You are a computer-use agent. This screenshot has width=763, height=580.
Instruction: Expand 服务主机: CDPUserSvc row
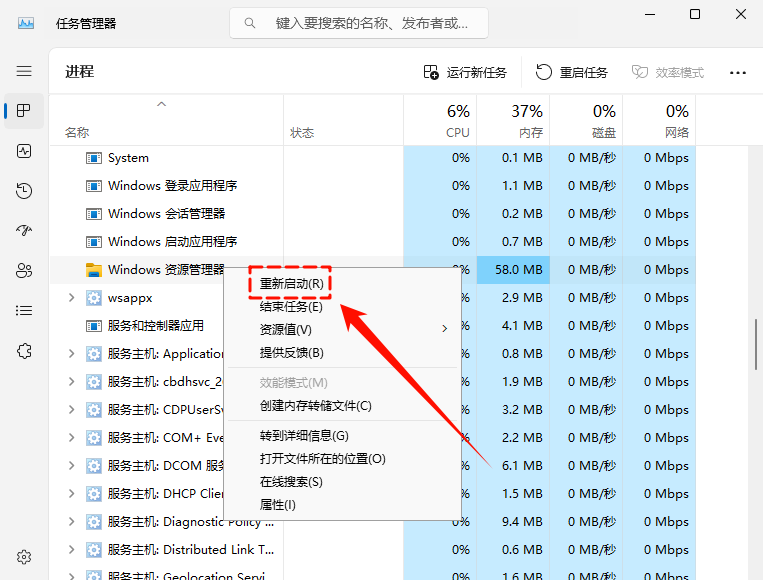tap(72, 409)
